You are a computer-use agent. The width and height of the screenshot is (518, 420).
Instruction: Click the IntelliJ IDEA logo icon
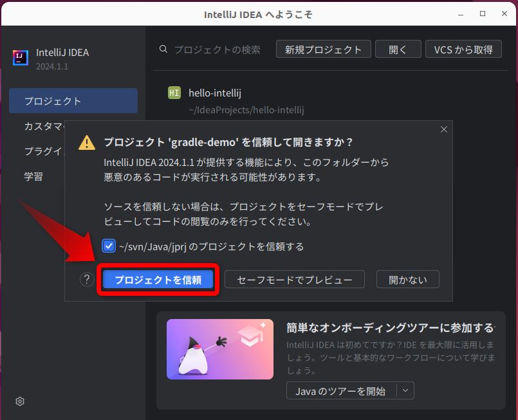pyautogui.click(x=21, y=58)
